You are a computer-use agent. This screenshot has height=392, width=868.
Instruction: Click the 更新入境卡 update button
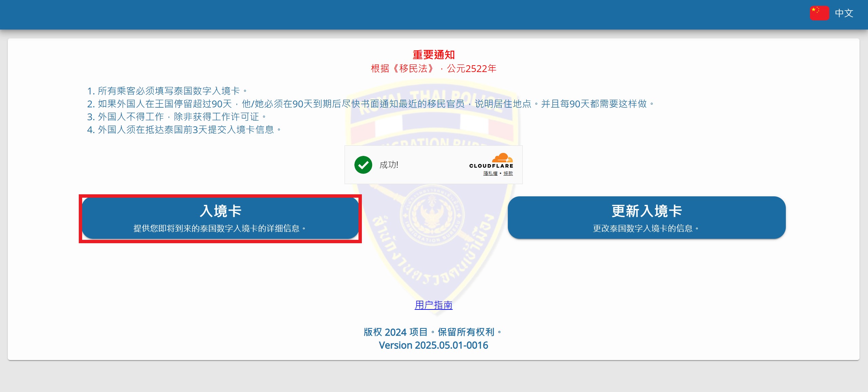[x=646, y=217]
